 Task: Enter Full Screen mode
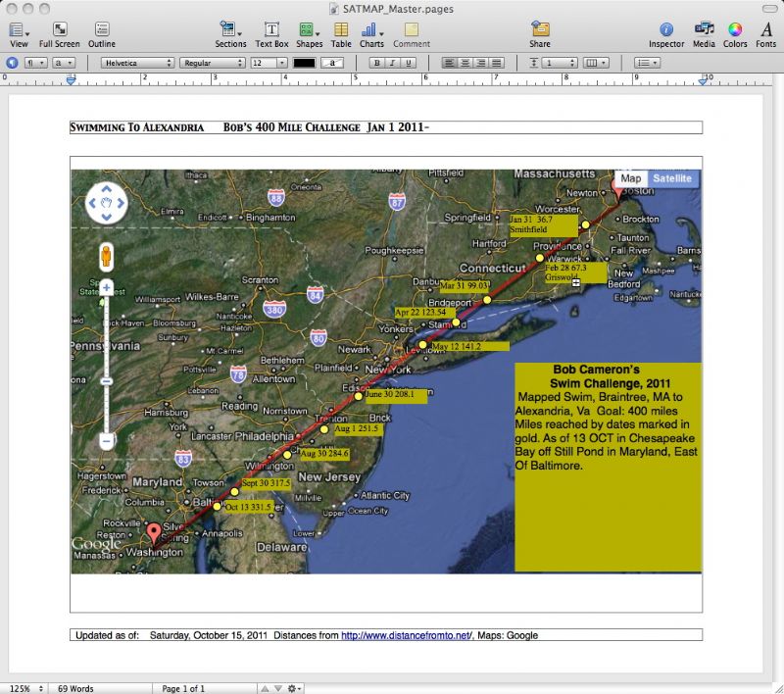pyautogui.click(x=59, y=35)
